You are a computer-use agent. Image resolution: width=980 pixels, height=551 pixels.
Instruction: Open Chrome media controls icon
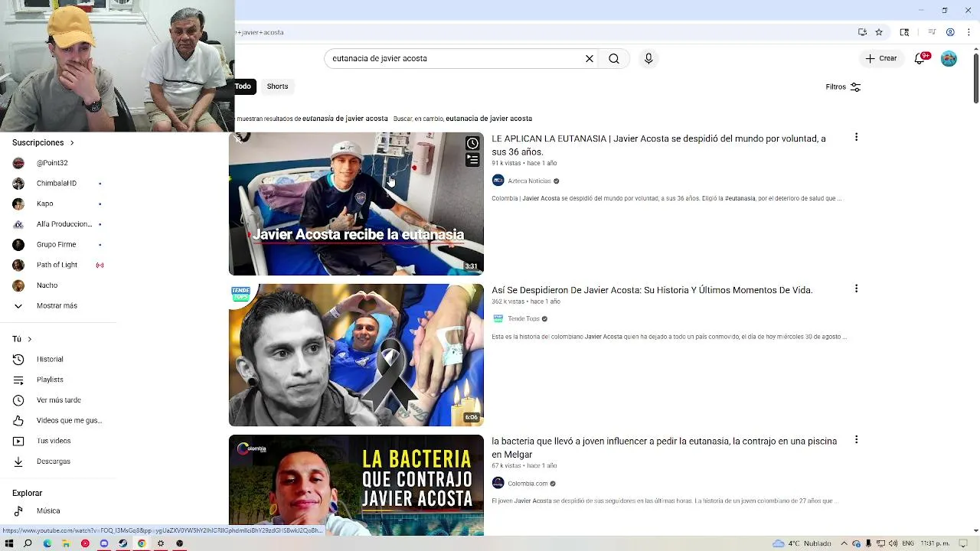pos(932,32)
